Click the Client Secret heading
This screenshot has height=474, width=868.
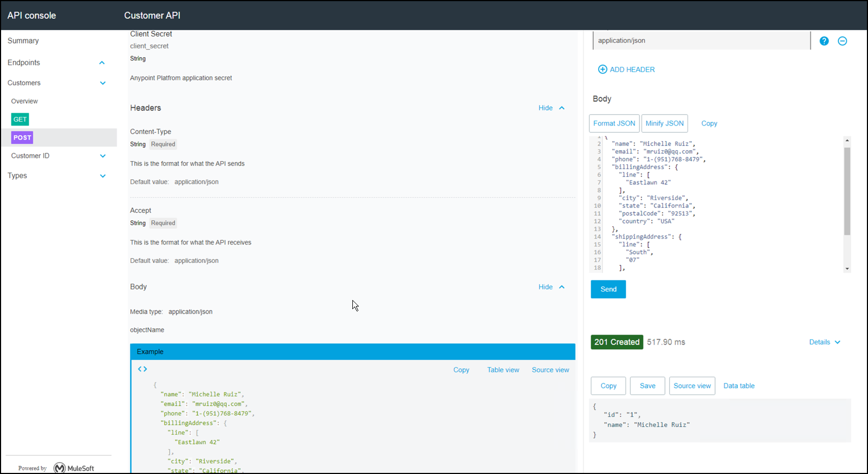[x=151, y=34]
